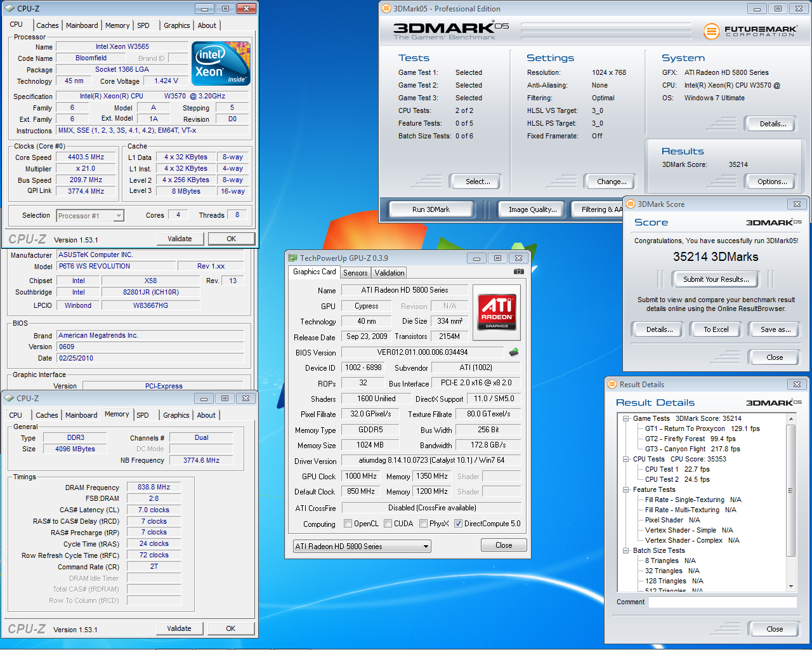The height and width of the screenshot is (650, 812).
Task: Click the Result Details scrollbar down arrow
Action: pyautogui.click(x=790, y=586)
